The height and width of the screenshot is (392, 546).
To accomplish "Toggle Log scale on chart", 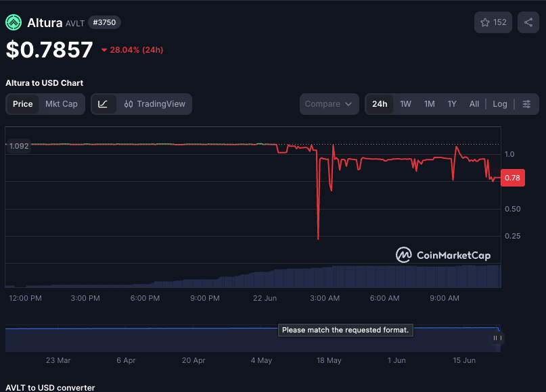I will tap(500, 104).
